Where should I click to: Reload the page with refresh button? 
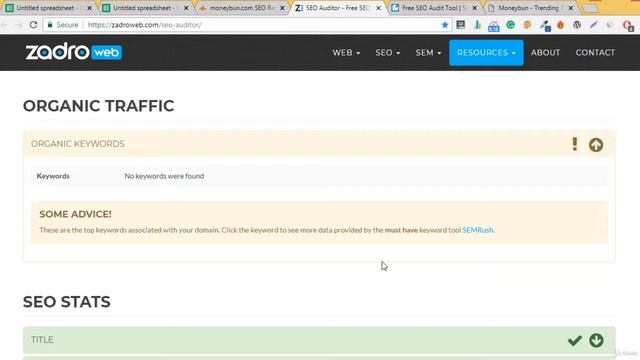click(x=33, y=25)
